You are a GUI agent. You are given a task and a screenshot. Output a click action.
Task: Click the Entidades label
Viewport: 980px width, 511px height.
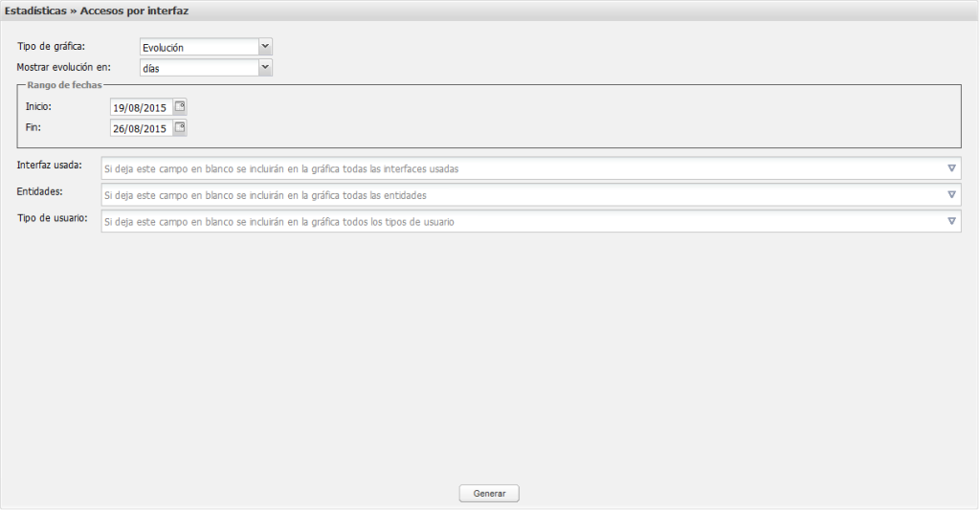click(x=40, y=191)
